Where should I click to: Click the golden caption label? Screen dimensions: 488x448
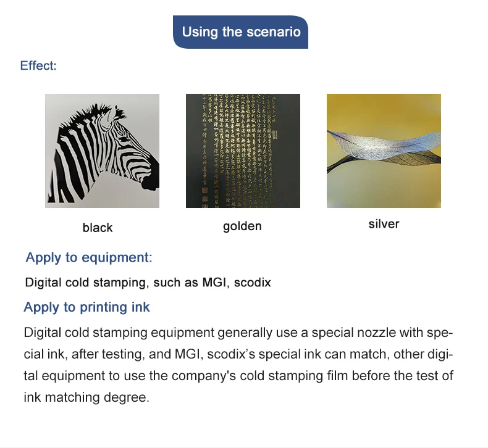point(242,226)
